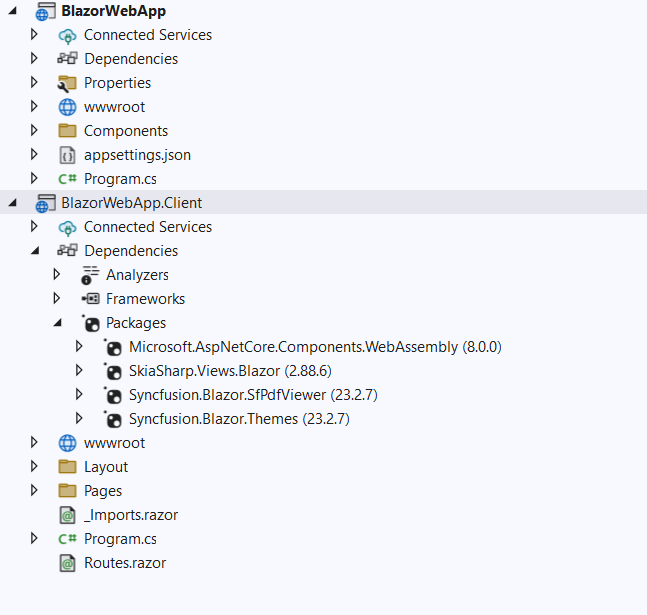647x615 pixels.
Task: Click wwwroot globe icon under BlazorWebApp.Client
Action: tap(67, 443)
